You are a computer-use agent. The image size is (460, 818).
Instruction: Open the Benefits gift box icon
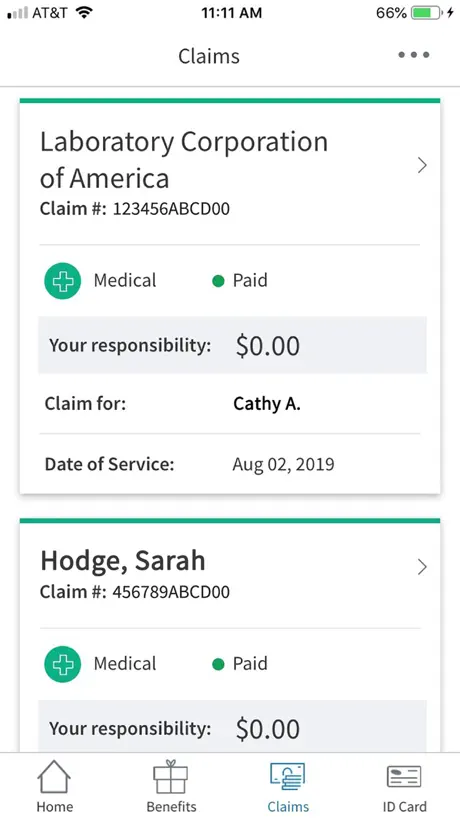[x=171, y=777]
